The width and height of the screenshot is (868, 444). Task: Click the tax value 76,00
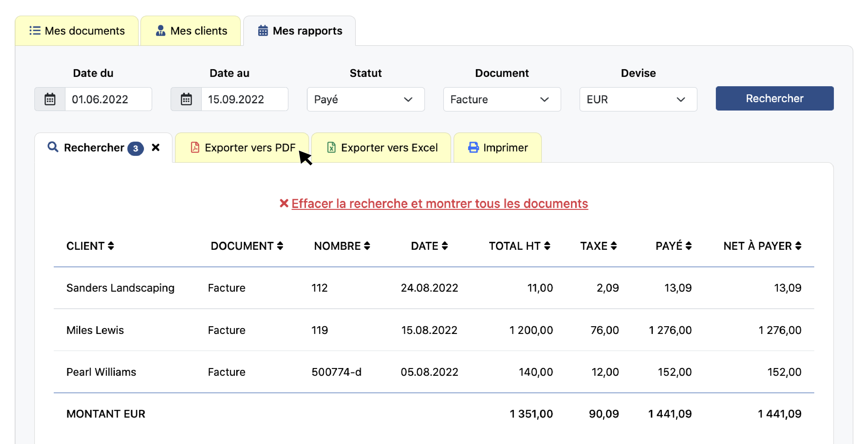click(605, 330)
